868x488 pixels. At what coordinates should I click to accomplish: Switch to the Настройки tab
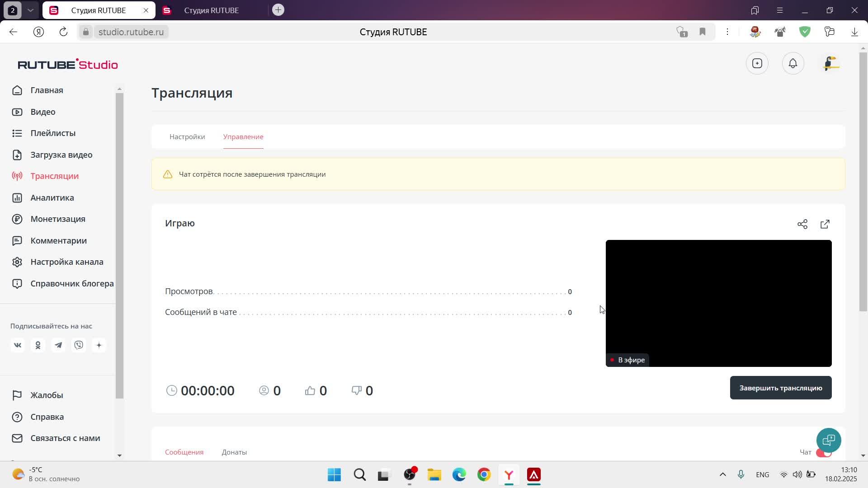click(x=187, y=137)
